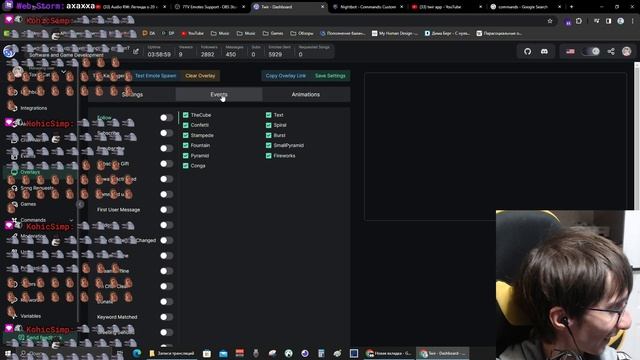The height and width of the screenshot is (360, 640).
Task: Open the YouTube bookmark
Action: pos(192,33)
